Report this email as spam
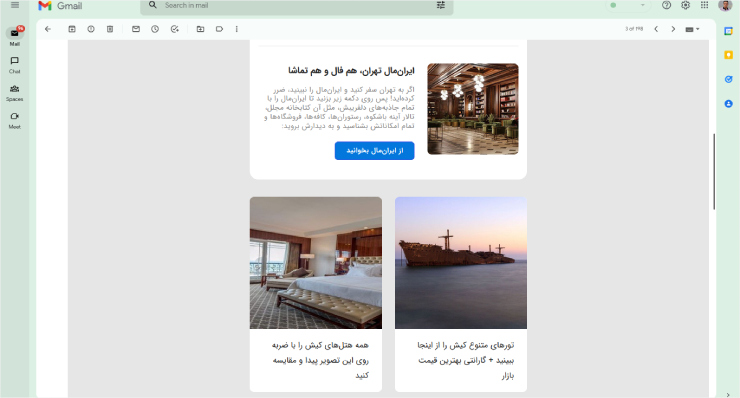 tap(91, 29)
